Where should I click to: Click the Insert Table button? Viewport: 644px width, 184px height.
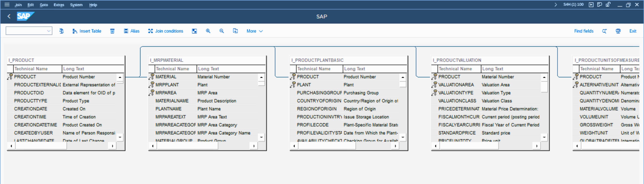87,31
